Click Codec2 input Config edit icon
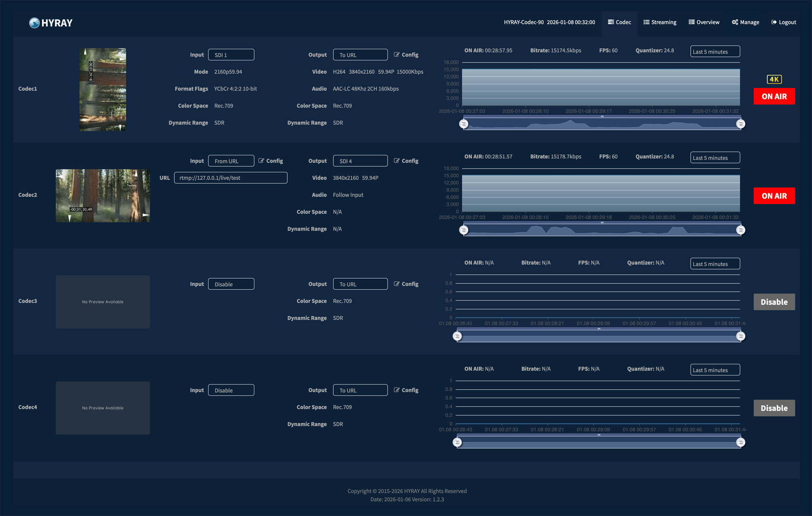 pyautogui.click(x=261, y=161)
